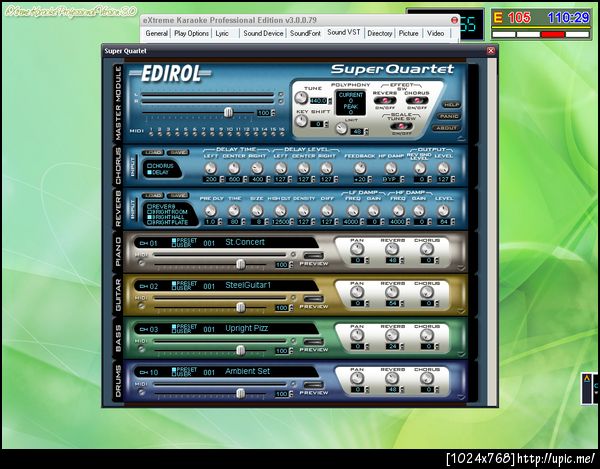Select Chorus type in Chorus module

tap(161, 166)
